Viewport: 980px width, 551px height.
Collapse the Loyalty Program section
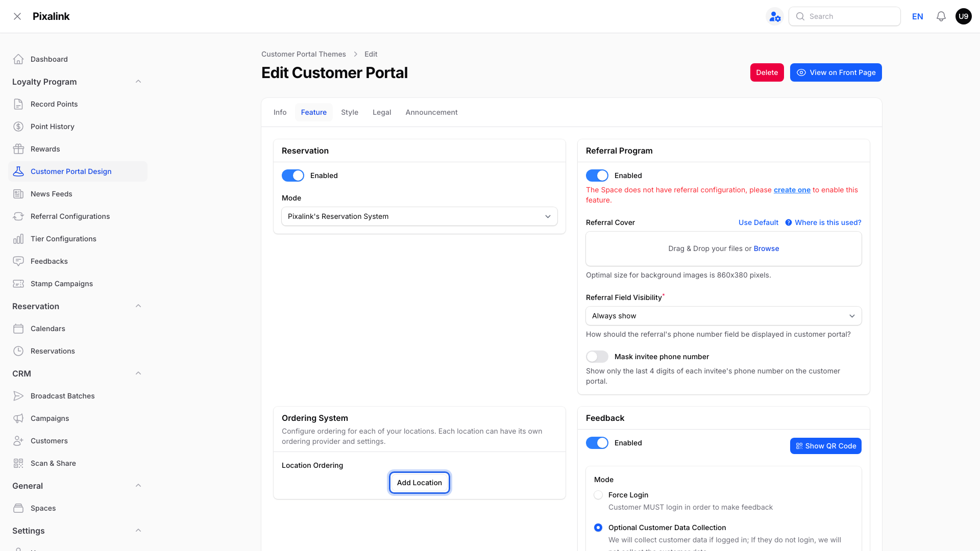coord(138,82)
